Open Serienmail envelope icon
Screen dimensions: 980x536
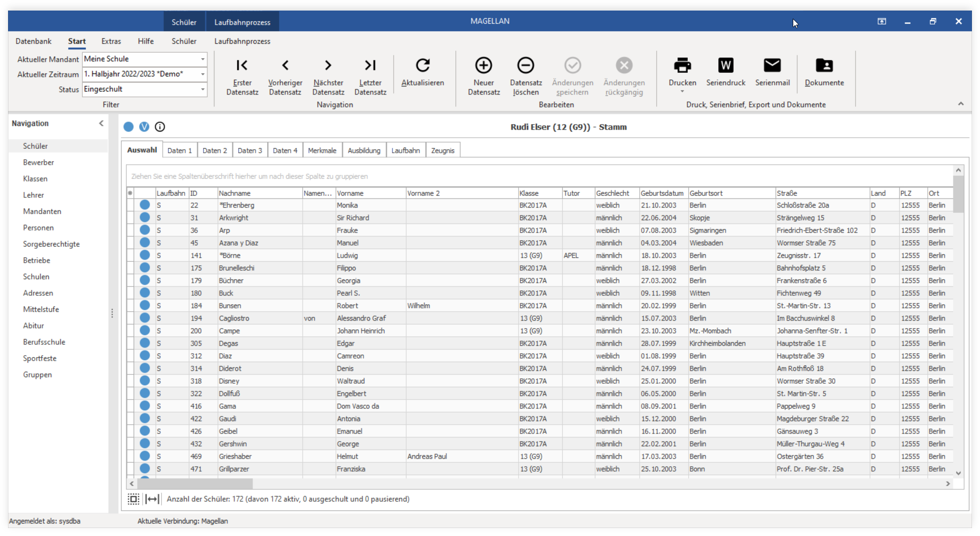tap(772, 65)
